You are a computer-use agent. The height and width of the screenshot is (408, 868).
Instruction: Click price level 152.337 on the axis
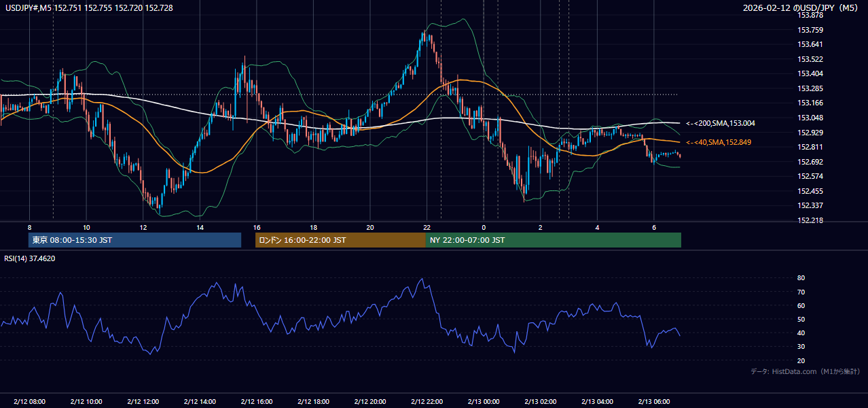click(810, 205)
